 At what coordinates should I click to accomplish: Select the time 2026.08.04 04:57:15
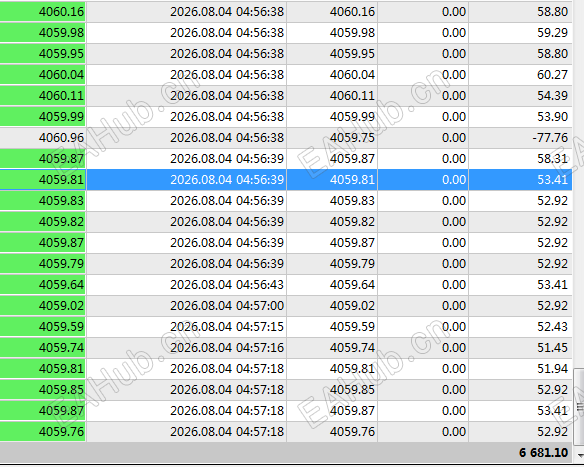(227, 327)
